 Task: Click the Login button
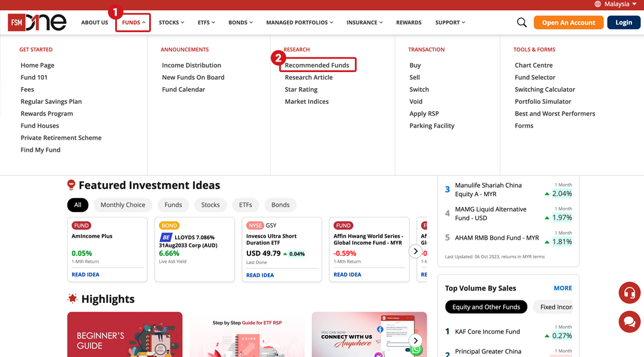623,23
